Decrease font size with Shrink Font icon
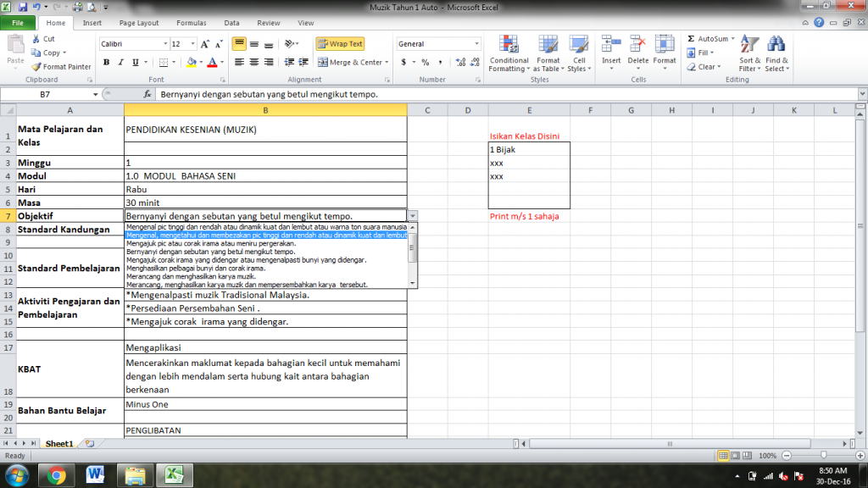Screen dimensions: 868x488 pyautogui.click(x=219, y=44)
